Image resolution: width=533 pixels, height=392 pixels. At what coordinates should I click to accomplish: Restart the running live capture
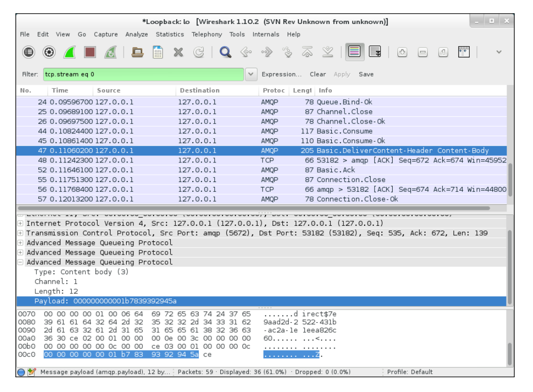(x=110, y=52)
